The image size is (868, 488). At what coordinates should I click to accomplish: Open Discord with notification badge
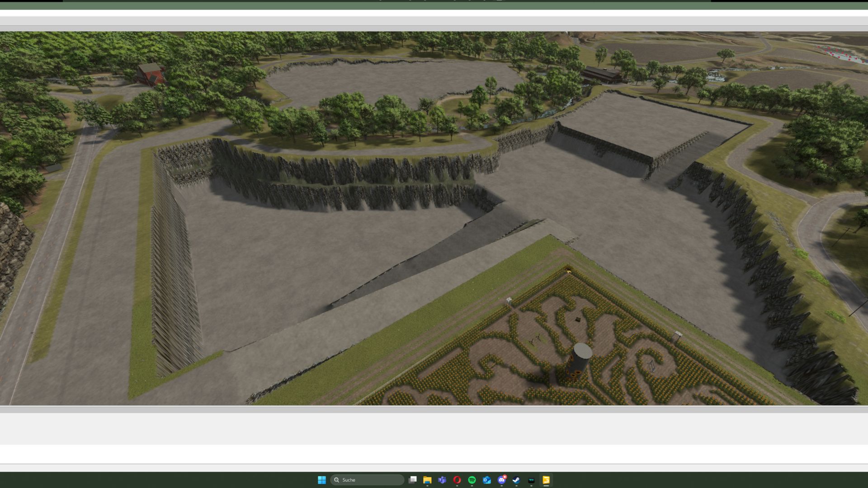pos(502,480)
